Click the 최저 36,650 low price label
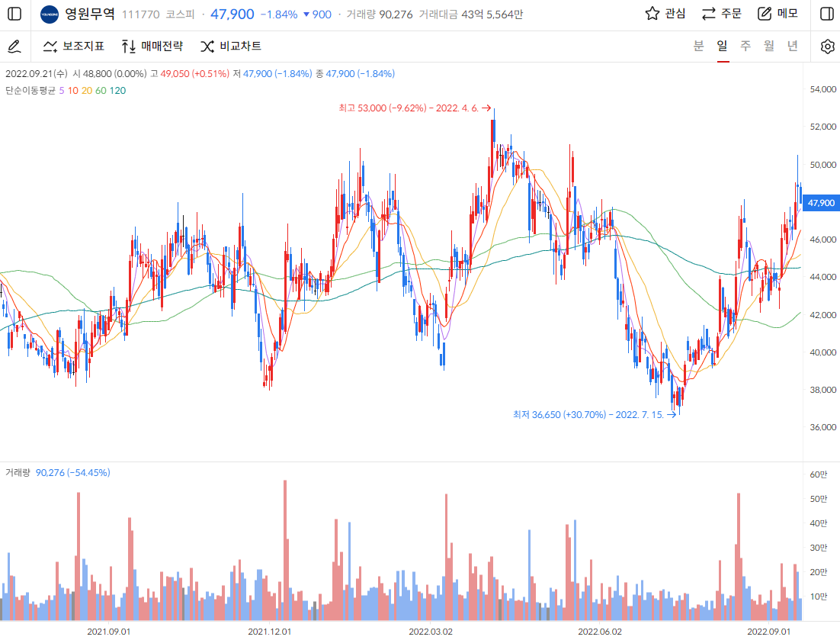This screenshot has width=840, height=640. click(x=594, y=415)
